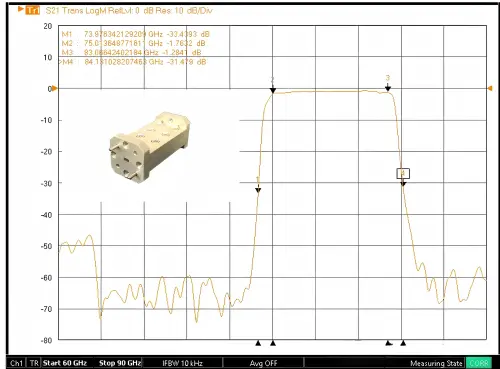500x369 pixels.
Task: Click the left reference level arrow at 0 dB
Action: 55,88
